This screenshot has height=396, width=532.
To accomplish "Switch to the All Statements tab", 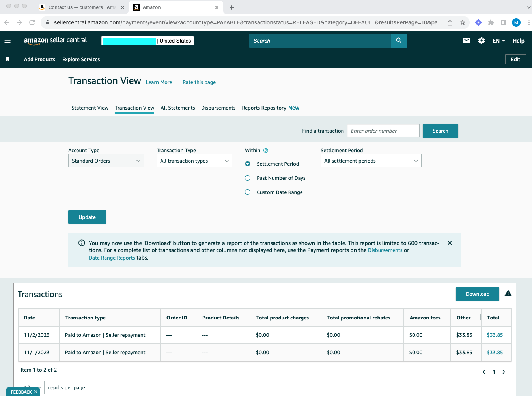I will tap(178, 108).
